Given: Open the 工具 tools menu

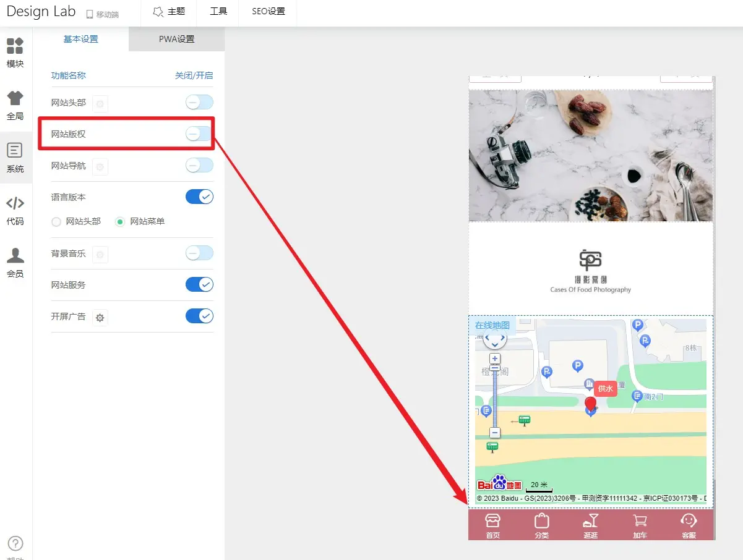Looking at the screenshot, I should tap(218, 12).
